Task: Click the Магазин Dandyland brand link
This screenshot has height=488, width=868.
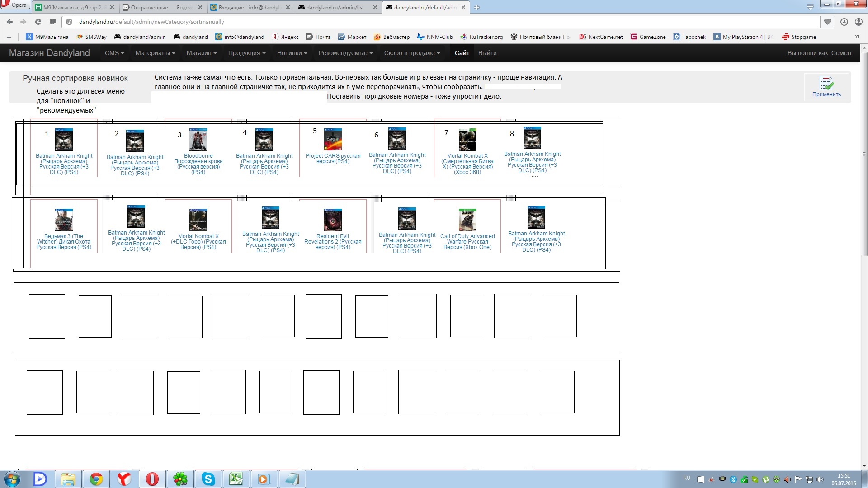Action: point(49,53)
